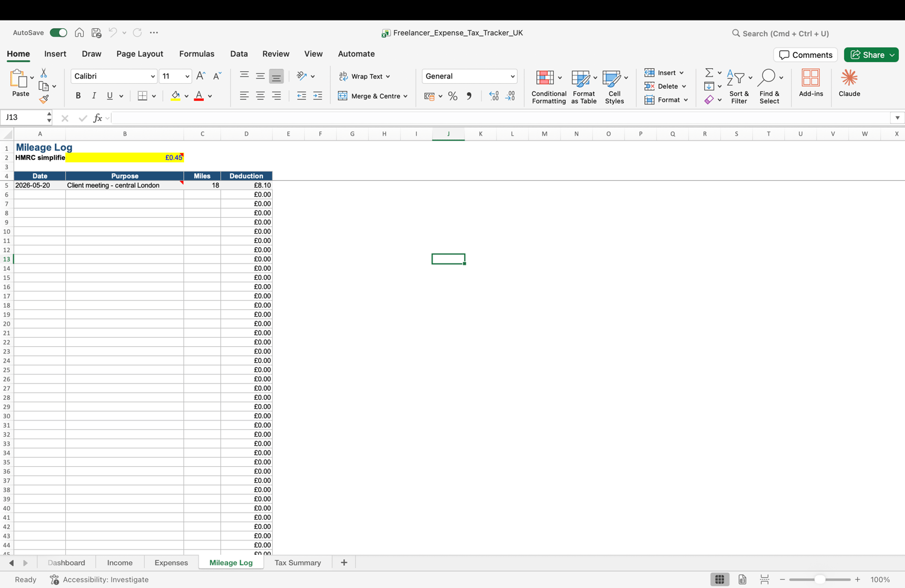Open Find & Select
The image size is (905, 588).
coord(769,87)
